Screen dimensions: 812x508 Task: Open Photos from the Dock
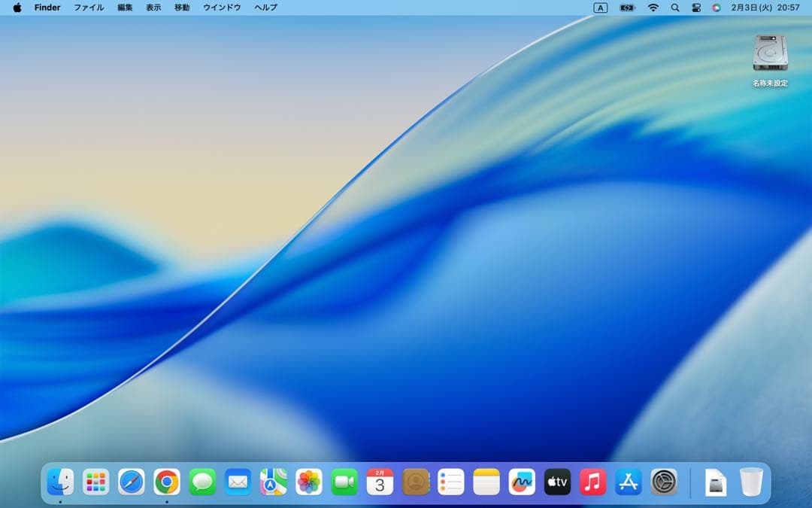[310, 482]
